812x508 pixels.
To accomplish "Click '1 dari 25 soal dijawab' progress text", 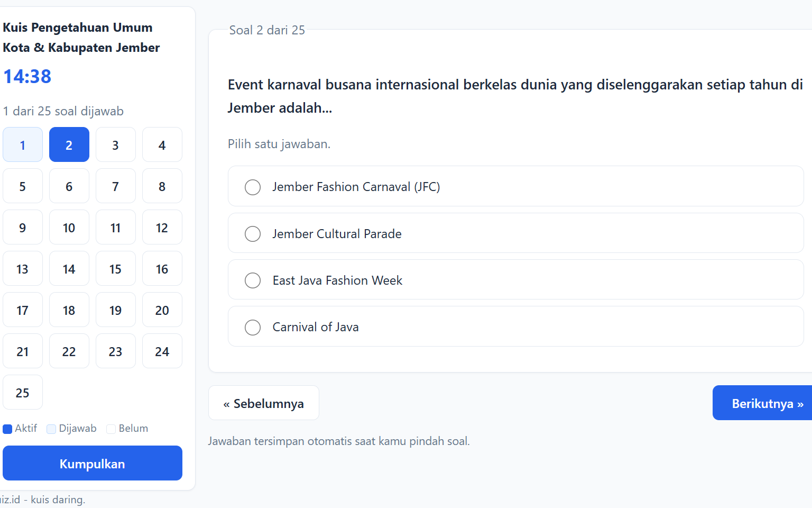I will [63, 111].
